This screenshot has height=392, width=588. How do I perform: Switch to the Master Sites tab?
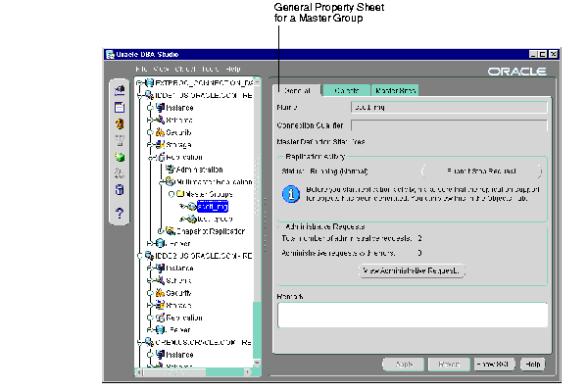[x=395, y=90]
